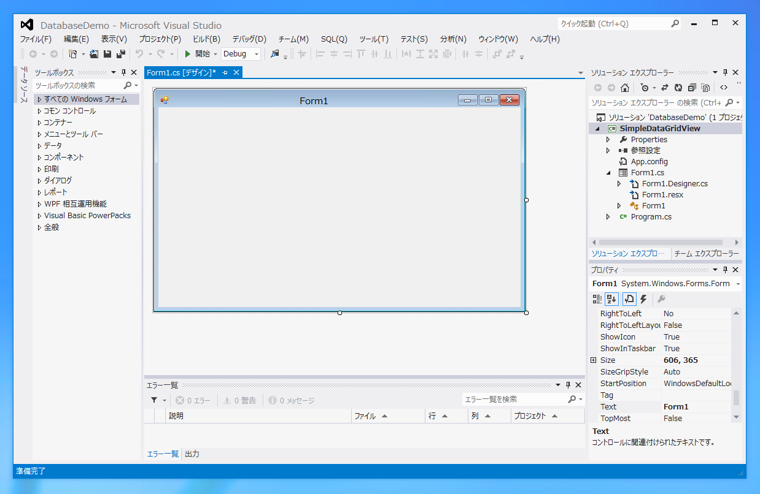Image resolution: width=760 pixels, height=494 pixels.
Task: Click Properties panel vertical scrollbar thumb
Action: point(736,398)
